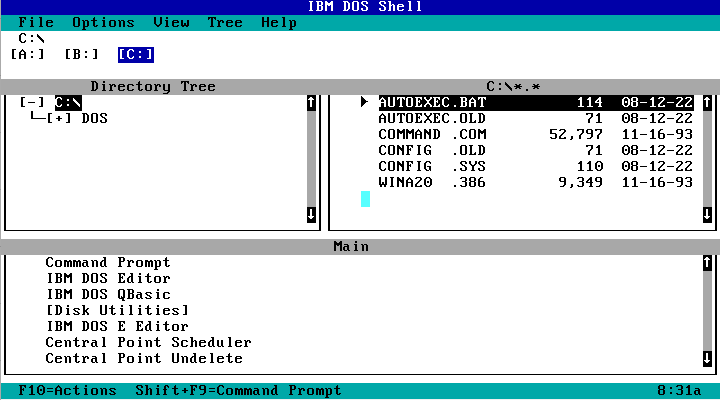Viewport: 720px width, 400px height.
Task: Click file list up scroll arrow
Action: pos(707,102)
